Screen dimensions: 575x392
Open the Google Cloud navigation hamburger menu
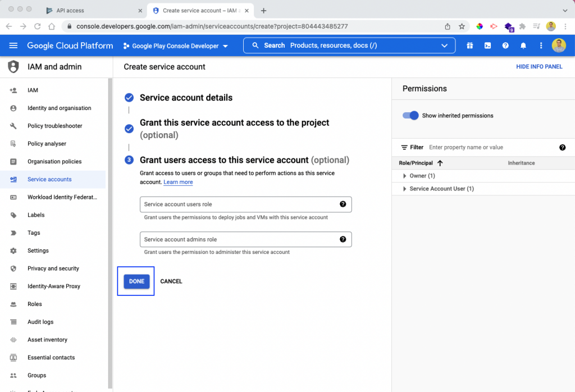13,45
